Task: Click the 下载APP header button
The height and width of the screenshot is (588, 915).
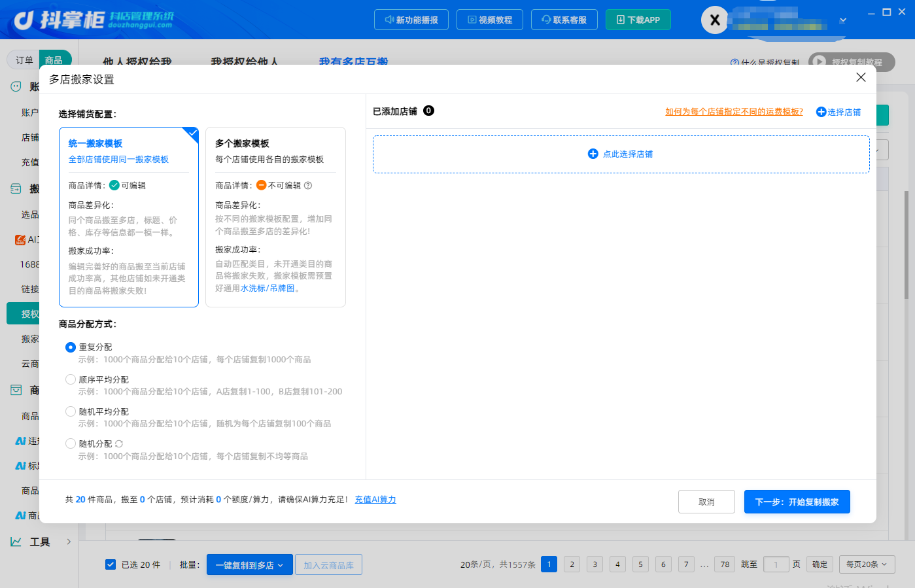Action: coord(638,20)
